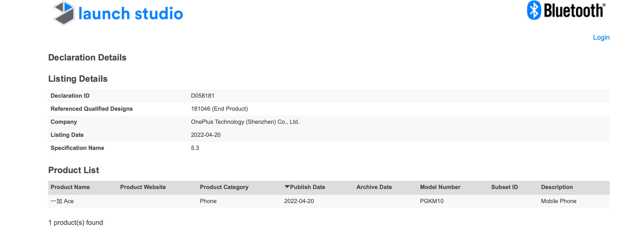Click the 181046 (End Product) qualified design value
Image resolution: width=644 pixels, height=249 pixels.
[219, 109]
